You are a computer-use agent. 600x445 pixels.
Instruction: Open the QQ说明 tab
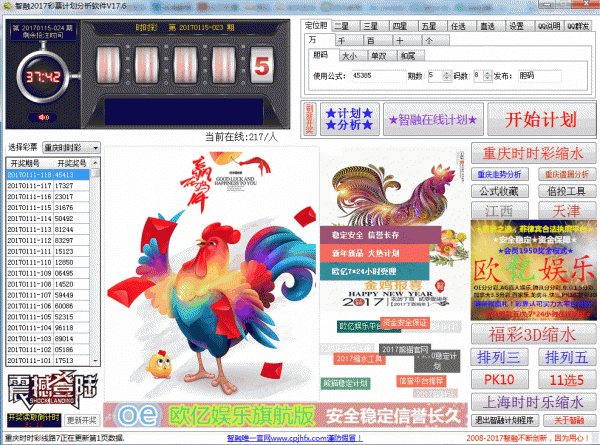click(549, 26)
